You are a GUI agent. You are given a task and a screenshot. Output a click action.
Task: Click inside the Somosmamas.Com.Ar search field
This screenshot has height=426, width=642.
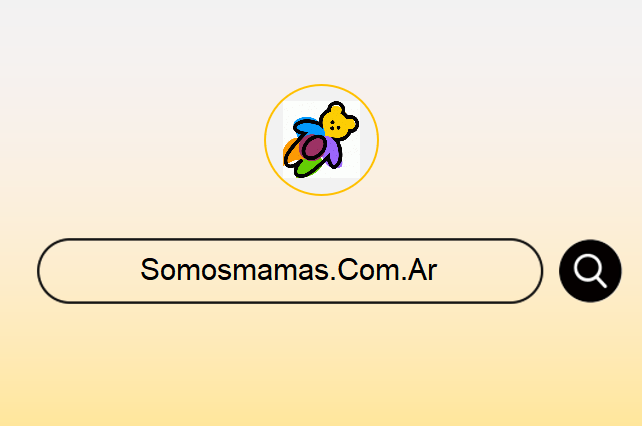point(290,271)
